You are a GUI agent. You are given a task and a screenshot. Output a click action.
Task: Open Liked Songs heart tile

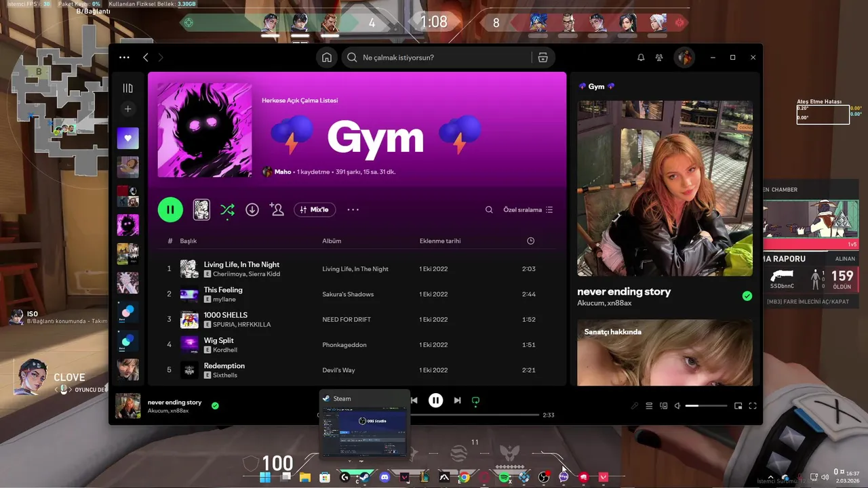pyautogui.click(x=127, y=138)
